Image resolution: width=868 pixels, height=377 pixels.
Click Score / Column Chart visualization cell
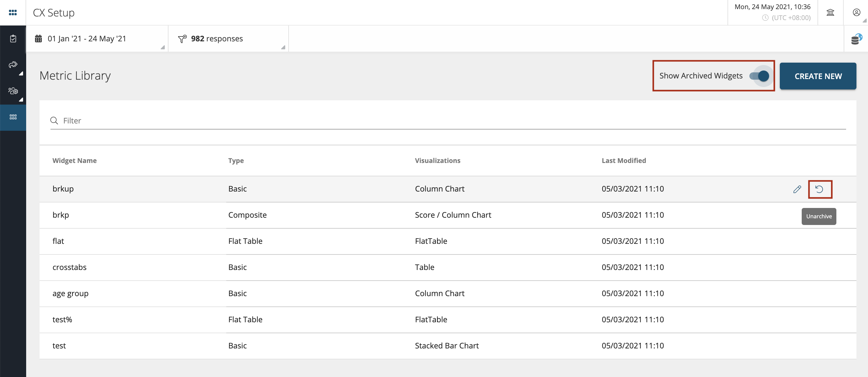click(x=453, y=215)
